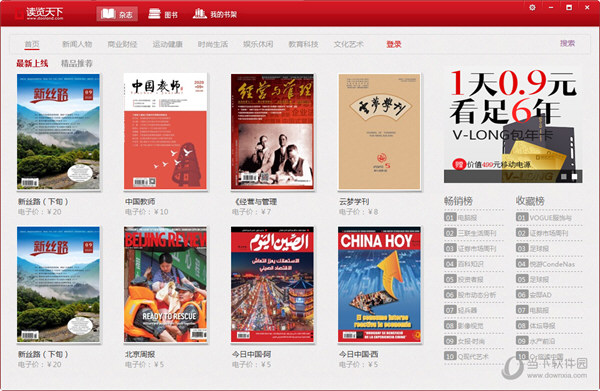This screenshot has width=600, height=391.
Task: Click price 电子价：¥8 under 云梦学刊
Action: click(359, 212)
